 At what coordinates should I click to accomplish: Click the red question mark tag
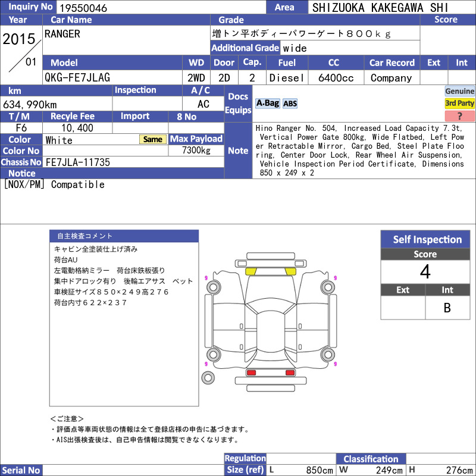(x=459, y=115)
